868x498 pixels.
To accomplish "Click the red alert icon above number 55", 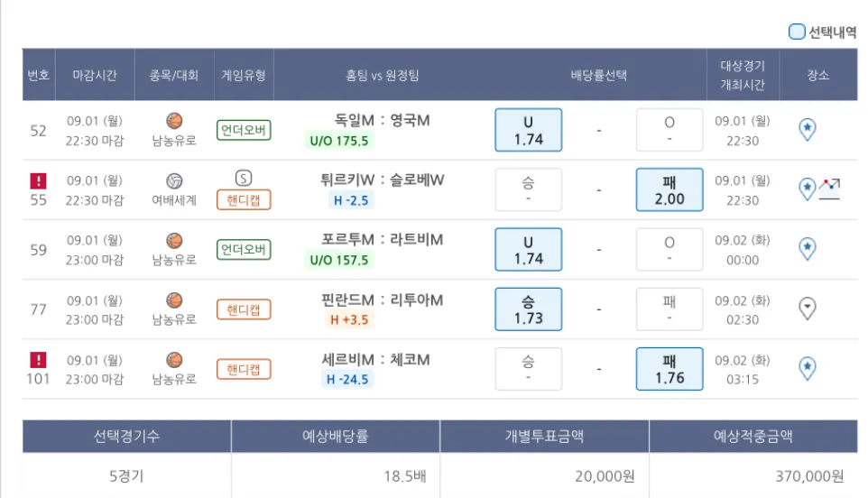I will click(38, 180).
